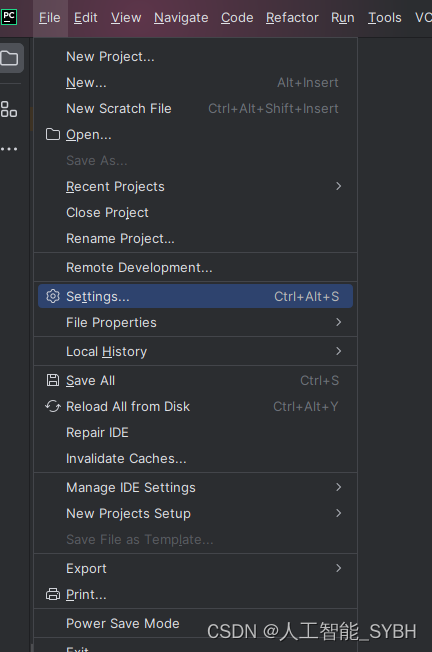
Task: Open the Project folder tool window icon
Action: click(10, 58)
